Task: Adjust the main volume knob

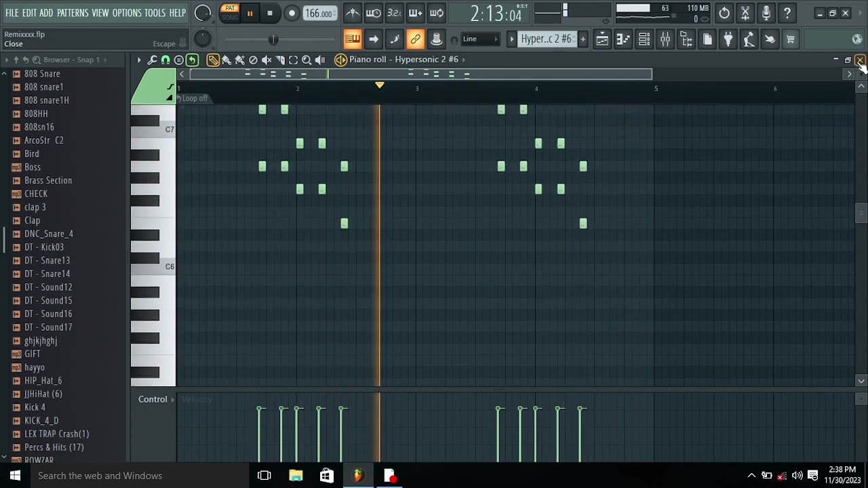Action: pyautogui.click(x=202, y=13)
